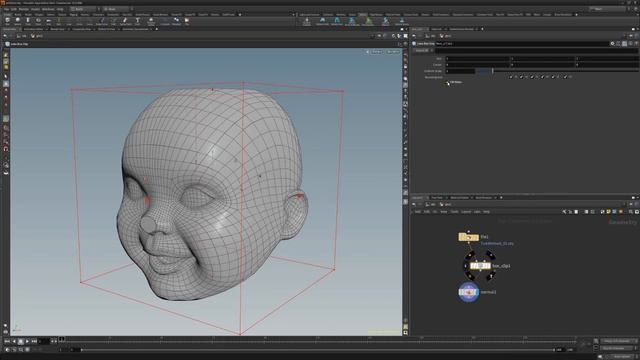The image size is (640, 360).
Task: Open the Auto Update dropdown at bottom right
Action: point(621,356)
